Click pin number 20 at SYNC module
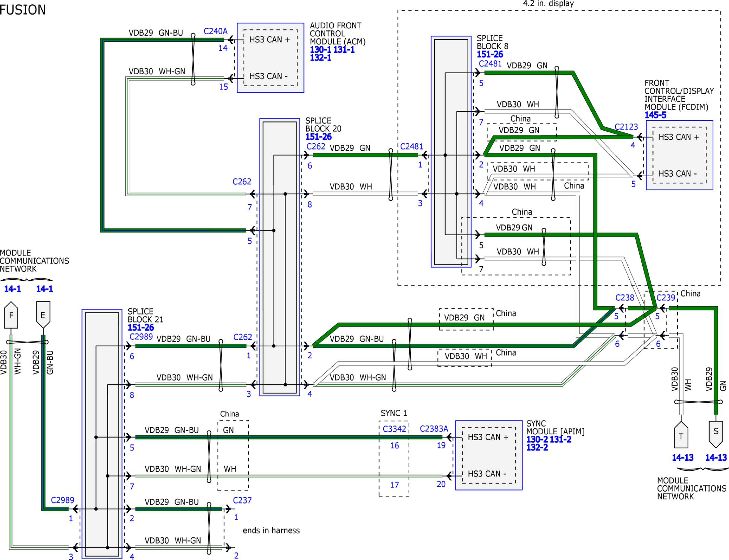The width and height of the screenshot is (729, 560). coord(441,484)
